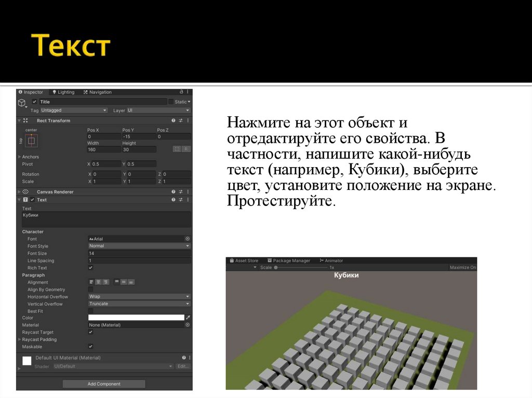The width and height of the screenshot is (532, 398).
Task: Set horizontal alignment to left
Action: (91, 282)
